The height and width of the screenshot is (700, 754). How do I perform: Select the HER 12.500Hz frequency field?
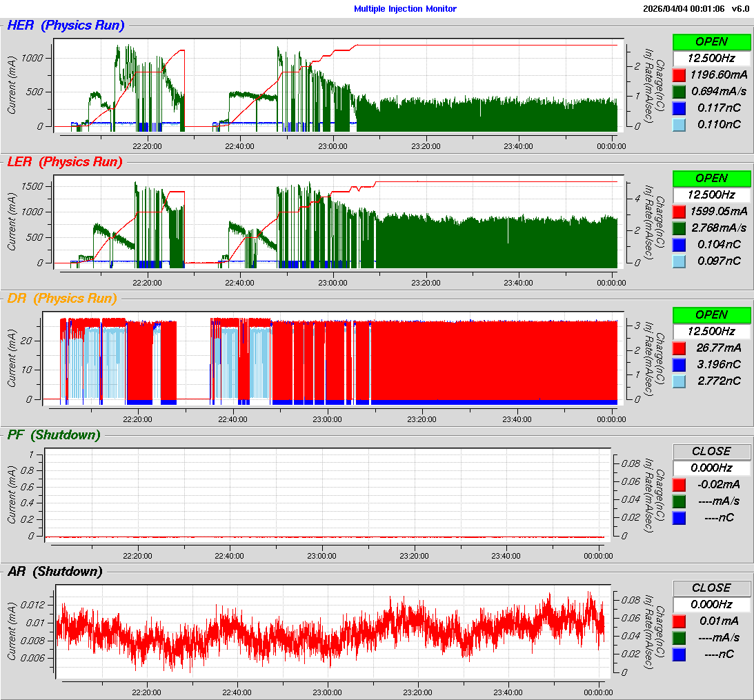tap(711, 58)
